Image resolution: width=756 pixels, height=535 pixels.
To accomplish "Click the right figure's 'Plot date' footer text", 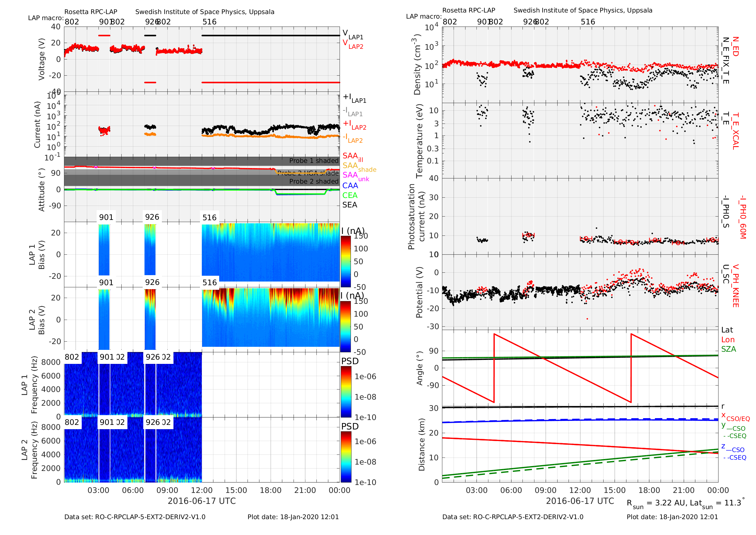I will point(672,517).
